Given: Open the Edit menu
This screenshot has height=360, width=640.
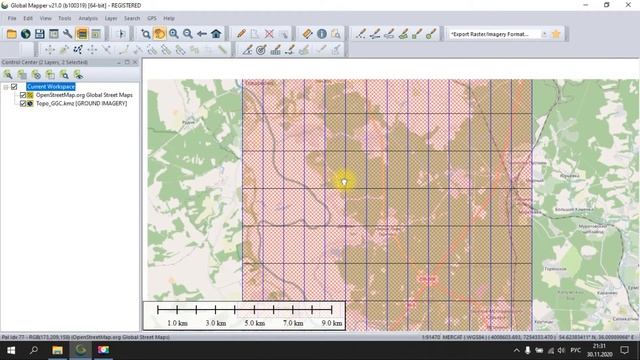Looking at the screenshot, I should 28,18.
